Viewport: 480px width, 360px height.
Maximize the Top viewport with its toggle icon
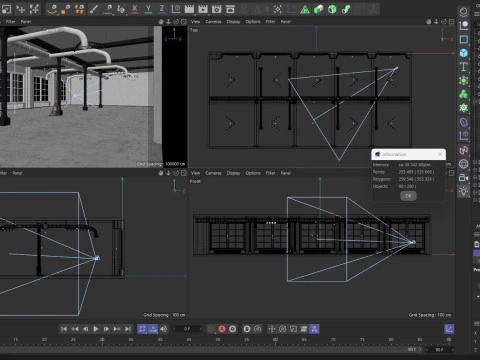(451, 22)
